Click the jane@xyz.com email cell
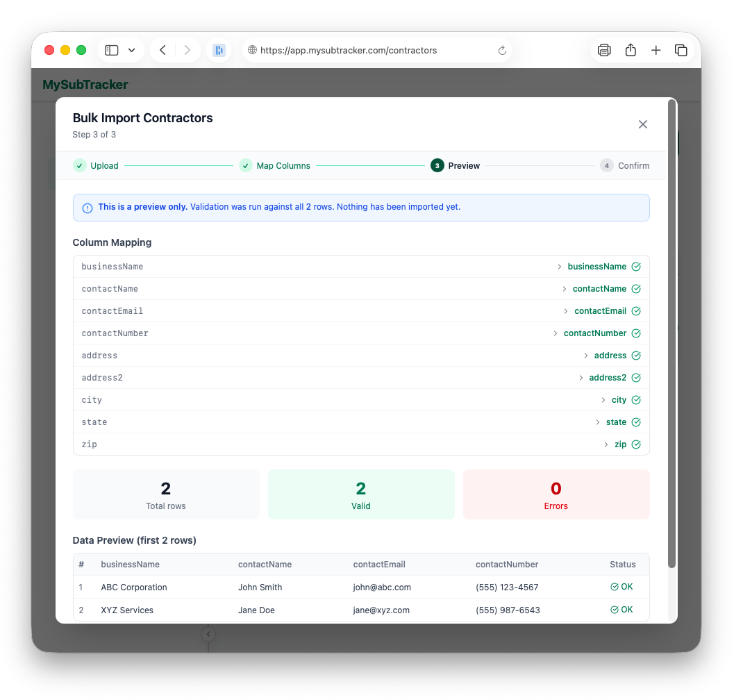Viewport: 743px width, 700px height. 381,610
